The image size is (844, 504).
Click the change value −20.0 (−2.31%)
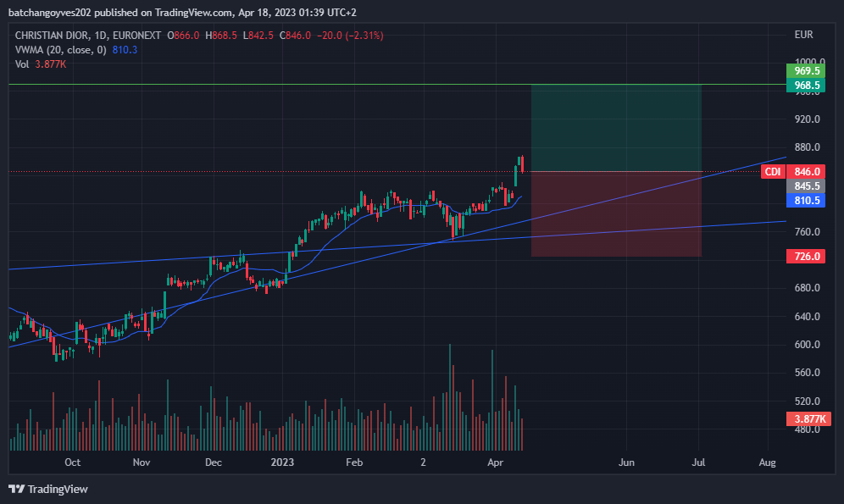click(351, 36)
